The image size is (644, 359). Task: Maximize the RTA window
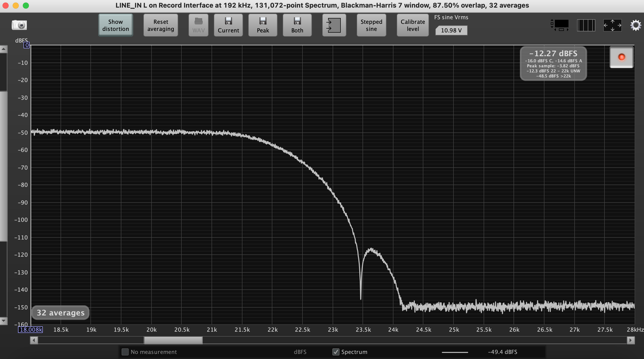tap(26, 6)
